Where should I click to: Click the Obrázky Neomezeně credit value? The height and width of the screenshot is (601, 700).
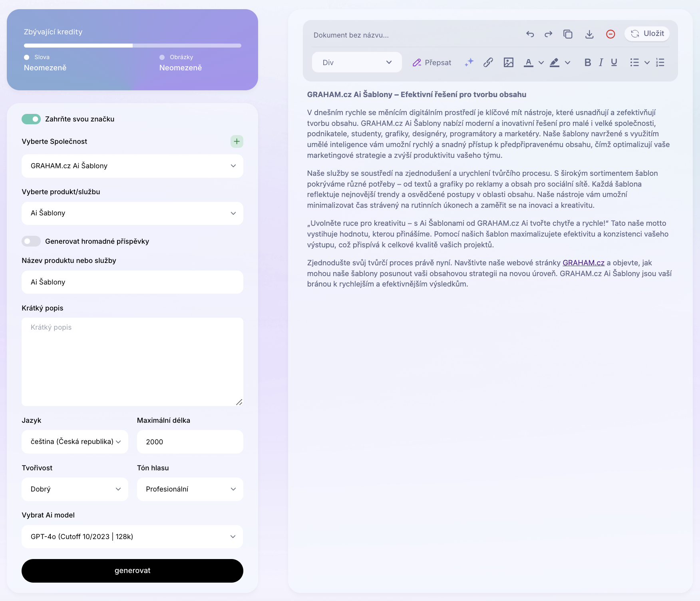click(x=181, y=68)
